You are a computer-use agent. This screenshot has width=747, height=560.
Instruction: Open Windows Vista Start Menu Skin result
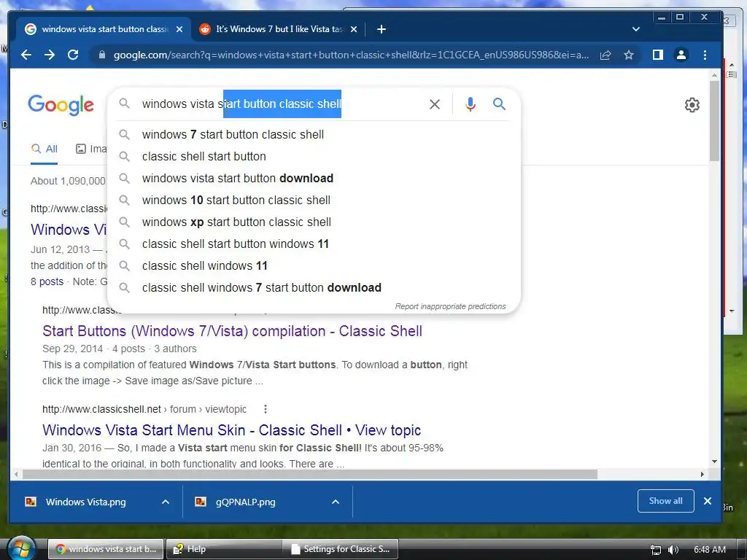[x=231, y=430]
